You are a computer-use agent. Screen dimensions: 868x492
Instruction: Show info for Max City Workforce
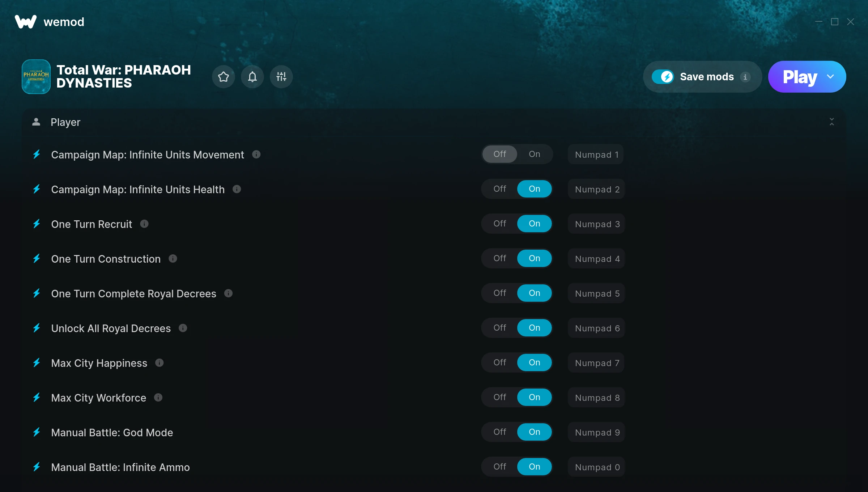tap(158, 398)
